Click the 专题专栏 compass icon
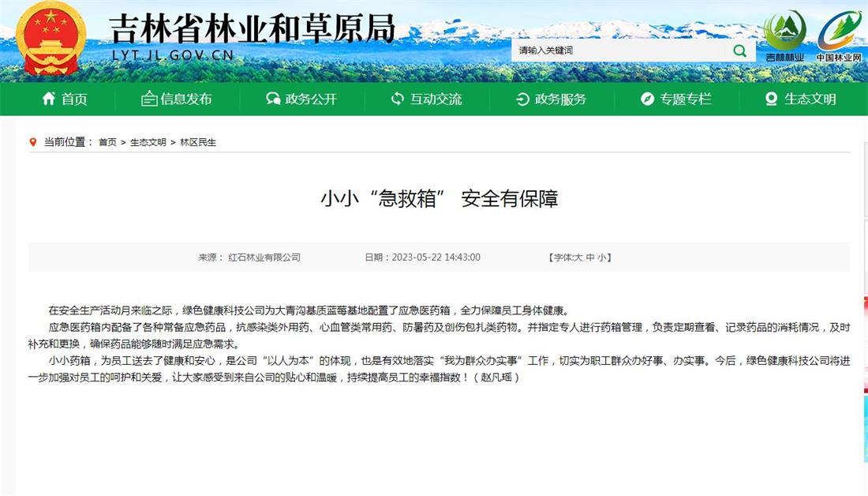Screen dimensions: 868x496 click(x=647, y=99)
